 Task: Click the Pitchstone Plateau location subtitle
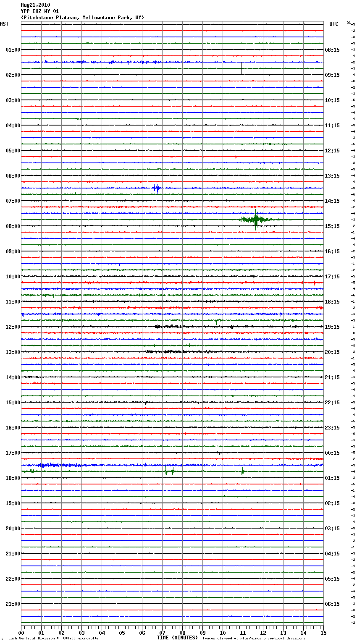tap(82, 18)
